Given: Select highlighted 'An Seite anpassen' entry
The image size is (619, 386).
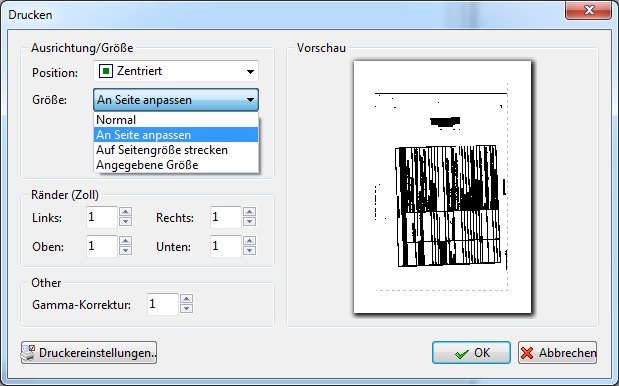Looking at the screenshot, I should tap(176, 135).
